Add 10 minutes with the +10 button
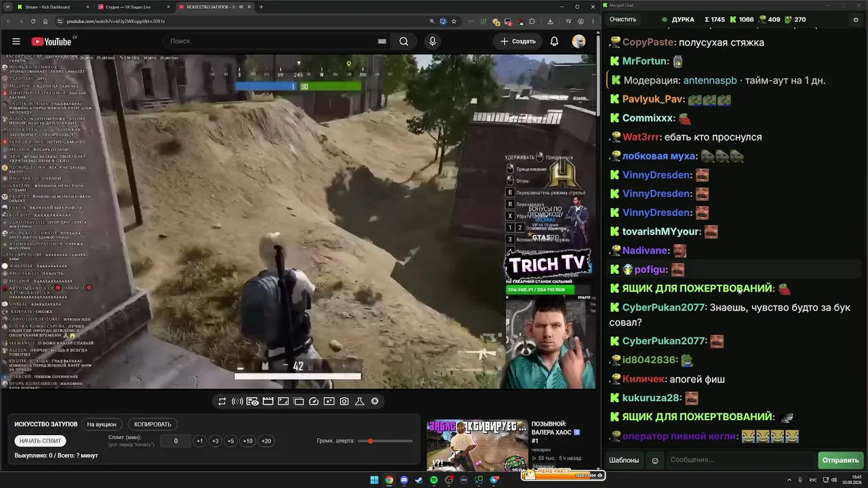 pos(248,441)
